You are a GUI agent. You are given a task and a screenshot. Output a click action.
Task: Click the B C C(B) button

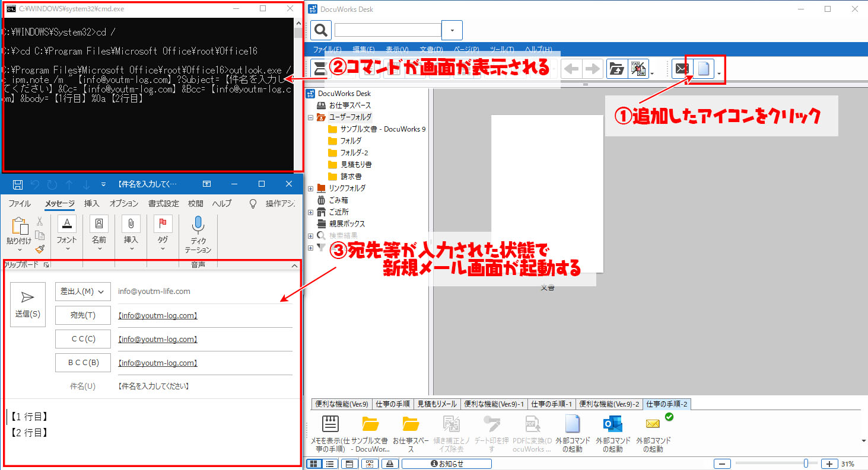[83, 363]
